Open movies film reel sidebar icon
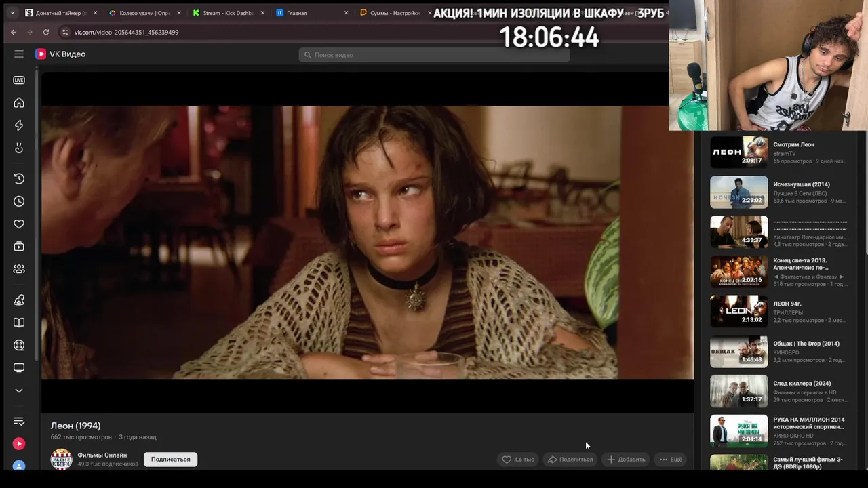This screenshot has height=488, width=868. coord(19,345)
